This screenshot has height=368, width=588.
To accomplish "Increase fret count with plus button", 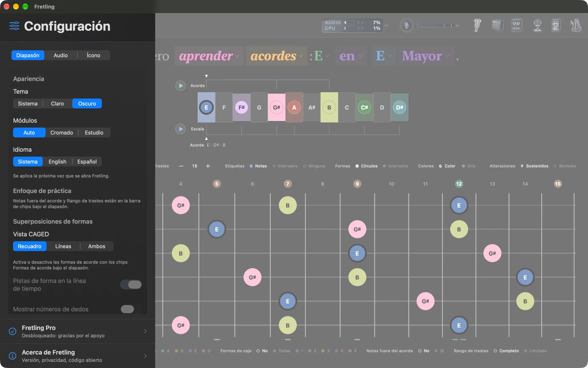I will (208, 166).
